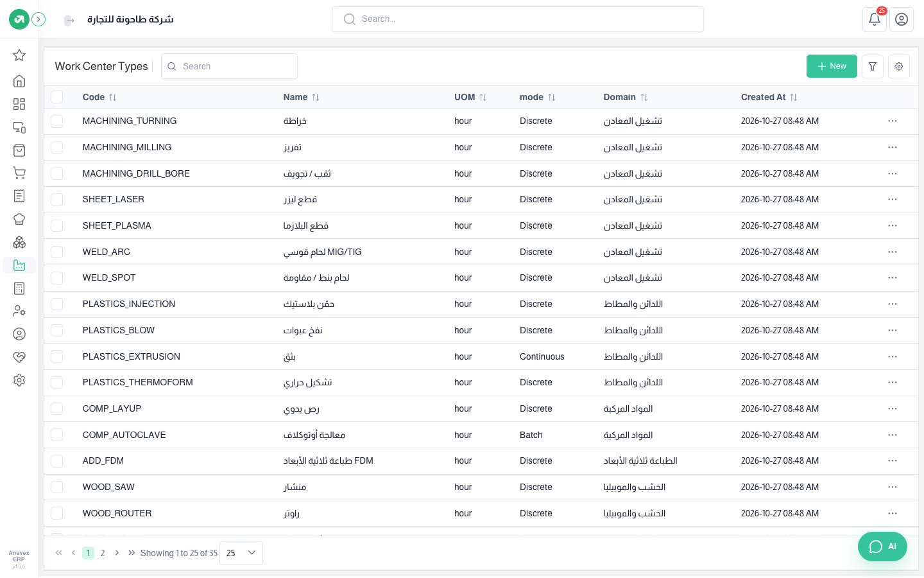Open the calculator icon in the sidebar
The width and height of the screenshot is (924, 578).
[x=19, y=288]
